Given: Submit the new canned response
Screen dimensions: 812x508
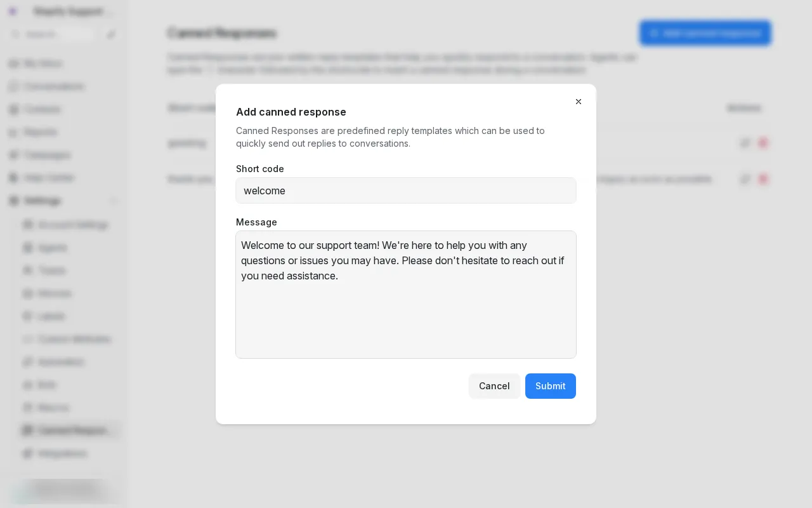Looking at the screenshot, I should pos(550,386).
